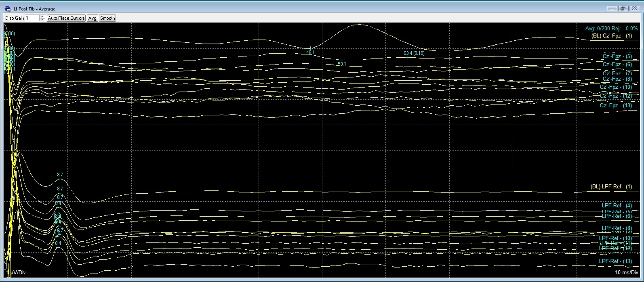Select the (BL) Cz'-Fpz - (1) trace label

coord(611,36)
